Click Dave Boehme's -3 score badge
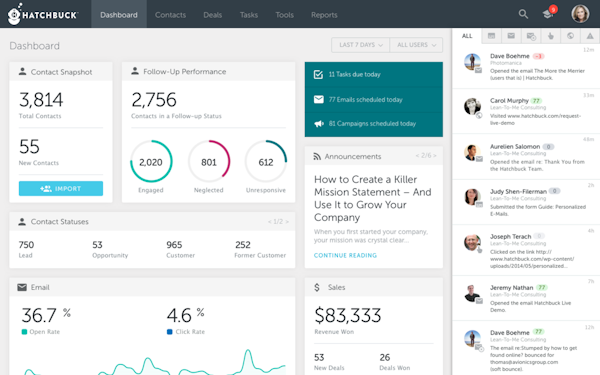The height and width of the screenshot is (375, 600). (x=538, y=56)
